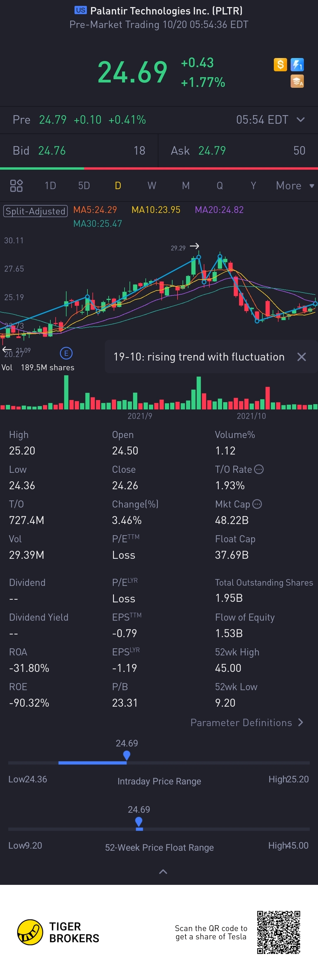Collapse the stock details panel chevron

[163, 872]
